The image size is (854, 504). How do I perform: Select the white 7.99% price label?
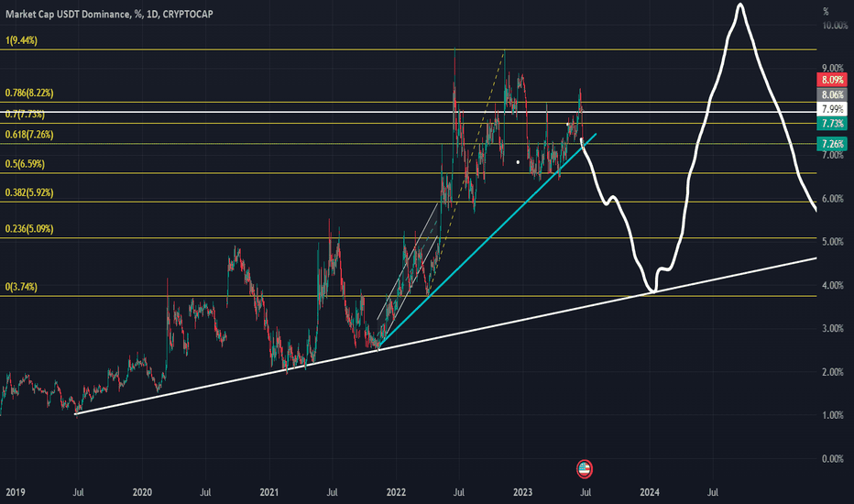click(832, 109)
